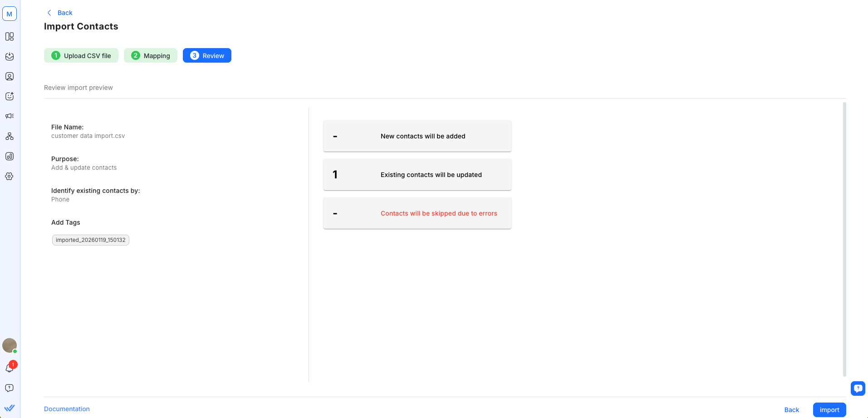Click the user profile avatar

point(10,345)
